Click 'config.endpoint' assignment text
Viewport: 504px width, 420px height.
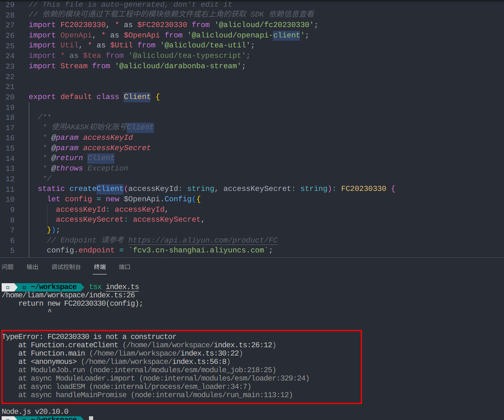(x=81, y=250)
